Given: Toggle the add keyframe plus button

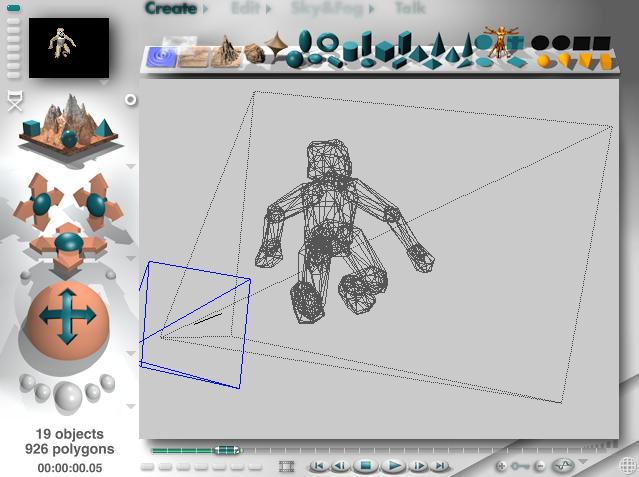Looking at the screenshot, I should pos(501,466).
